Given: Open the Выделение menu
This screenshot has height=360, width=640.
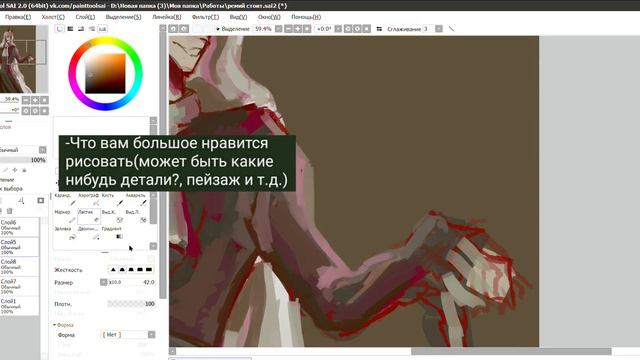Looking at the screenshot, I should tap(123, 17).
